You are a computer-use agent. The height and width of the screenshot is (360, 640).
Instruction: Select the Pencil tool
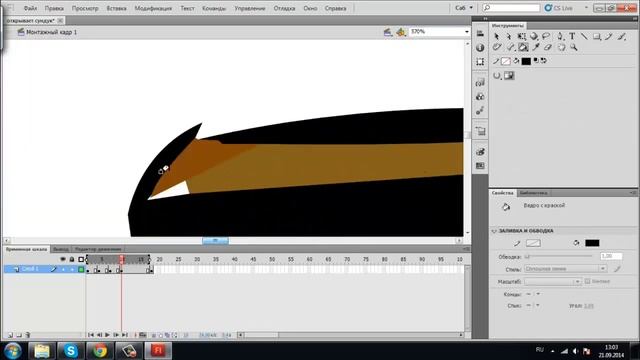coord(609,37)
